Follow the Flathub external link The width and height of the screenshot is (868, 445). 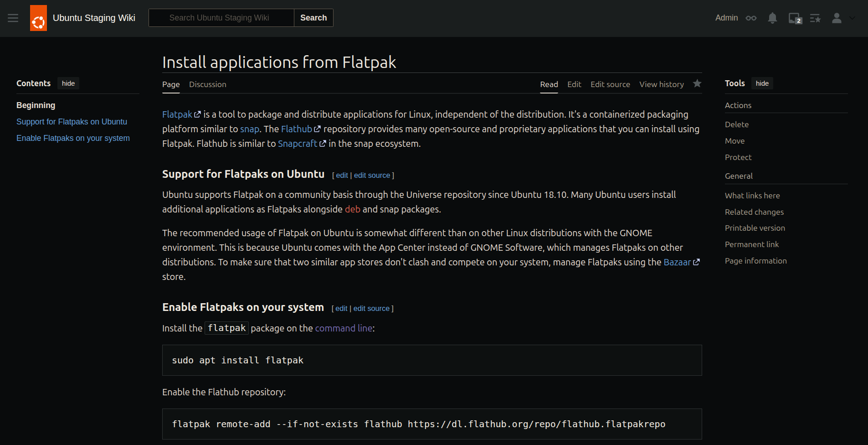pyautogui.click(x=297, y=129)
